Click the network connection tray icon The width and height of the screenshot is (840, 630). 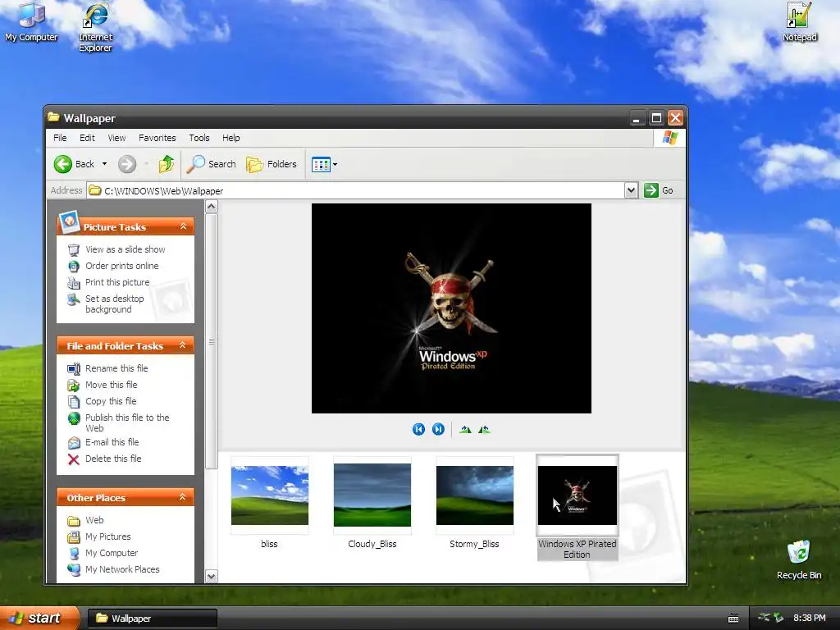coord(764,618)
